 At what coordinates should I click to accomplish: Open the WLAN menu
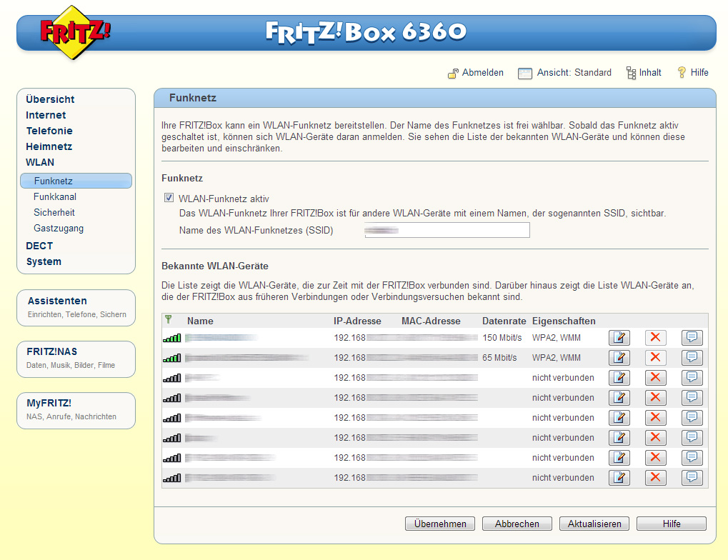pos(40,163)
